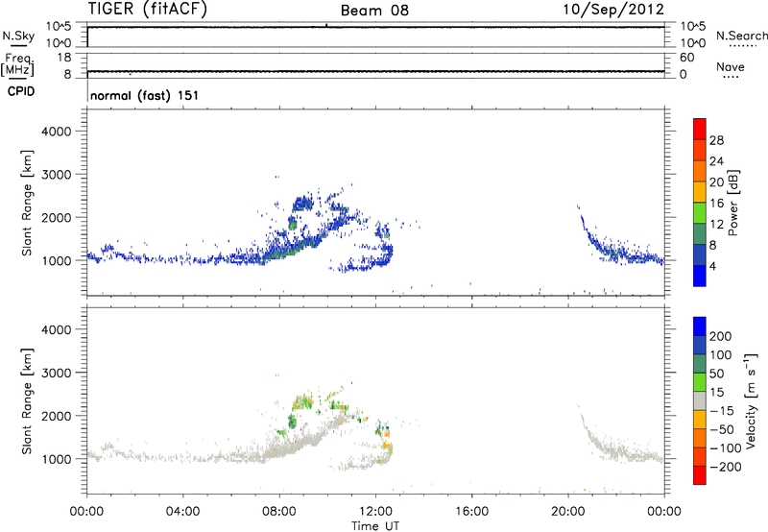The image size is (768, 532).
Task: Pick the bright blue bottom Power colorbar segment
Action: click(700, 276)
